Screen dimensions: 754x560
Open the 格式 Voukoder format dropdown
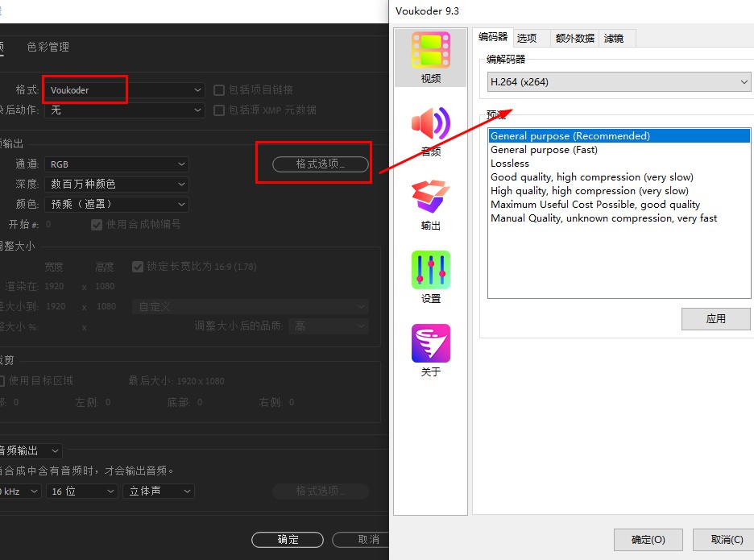click(x=125, y=90)
